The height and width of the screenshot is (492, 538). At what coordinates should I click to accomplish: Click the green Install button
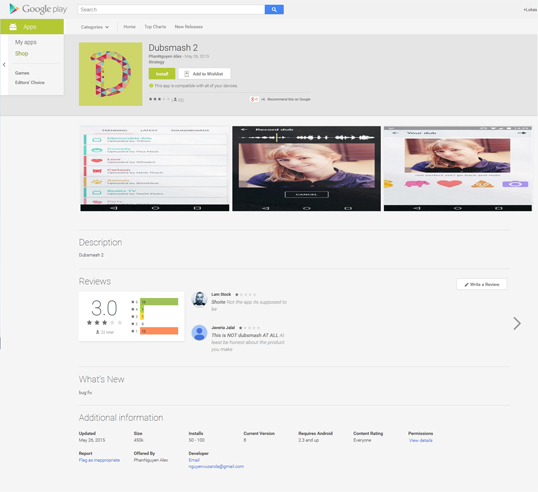click(x=162, y=74)
